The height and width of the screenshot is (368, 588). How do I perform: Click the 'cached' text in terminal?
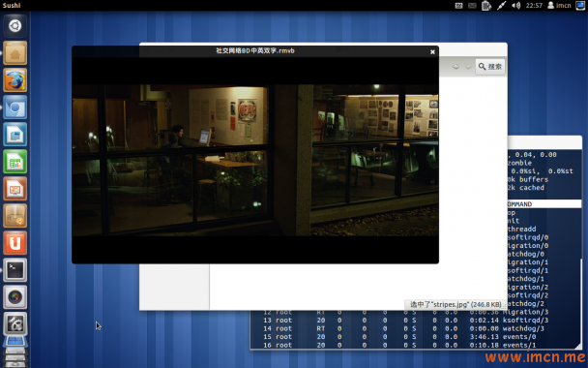(x=532, y=187)
